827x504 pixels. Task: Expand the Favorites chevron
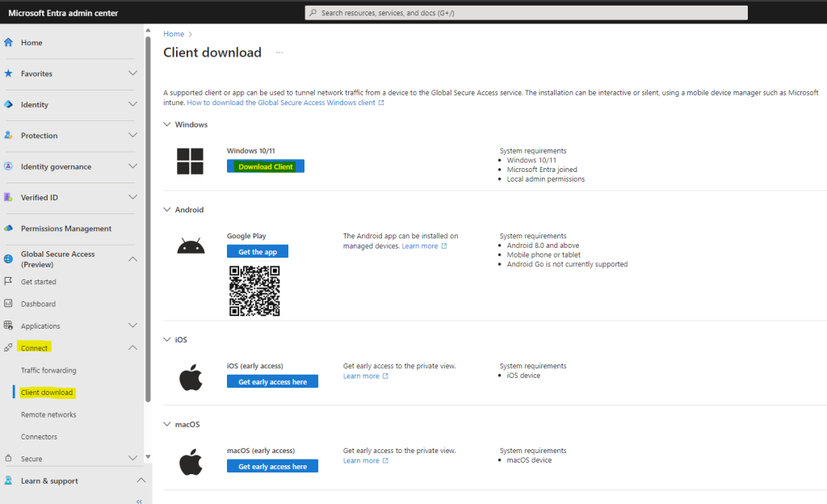coord(133,73)
